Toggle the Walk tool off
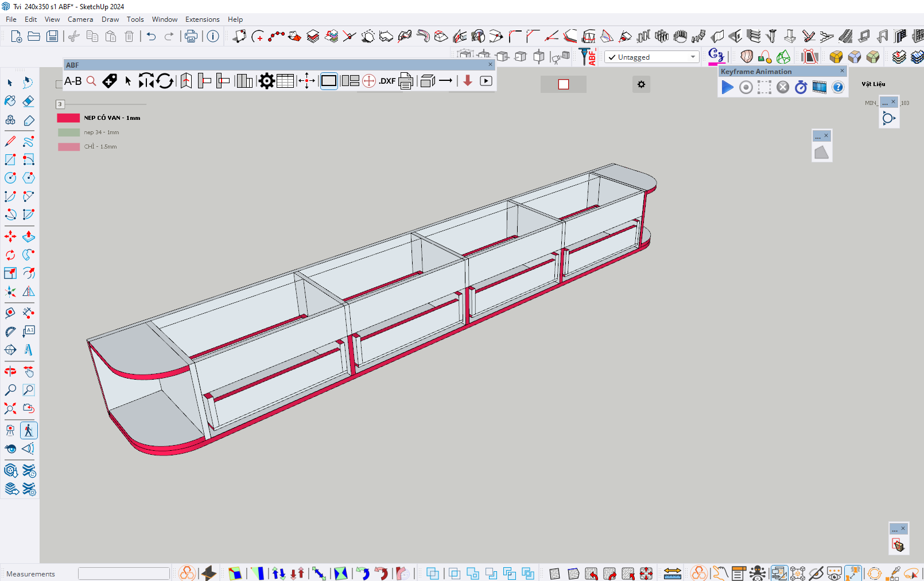 (x=28, y=430)
